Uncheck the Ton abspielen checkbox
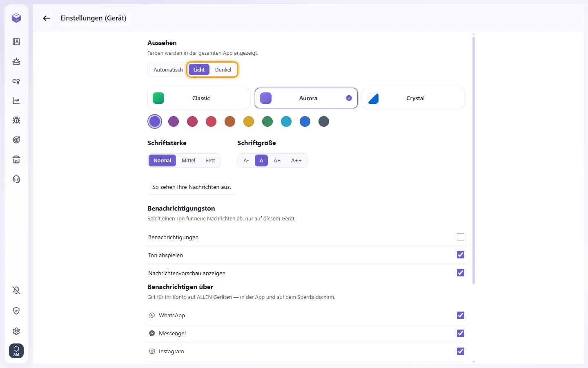Viewport: 588px width, 368px height. (461, 255)
